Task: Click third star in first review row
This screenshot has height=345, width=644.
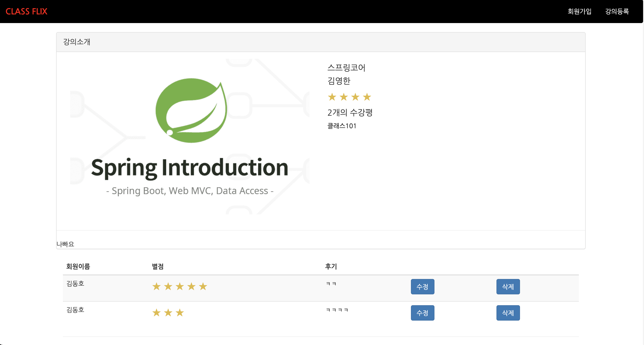Action: pos(180,286)
